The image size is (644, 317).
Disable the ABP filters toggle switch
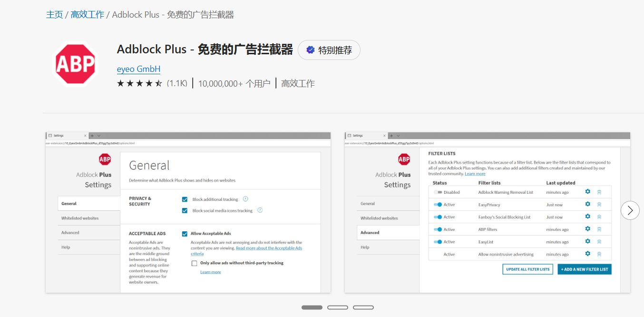click(x=438, y=229)
